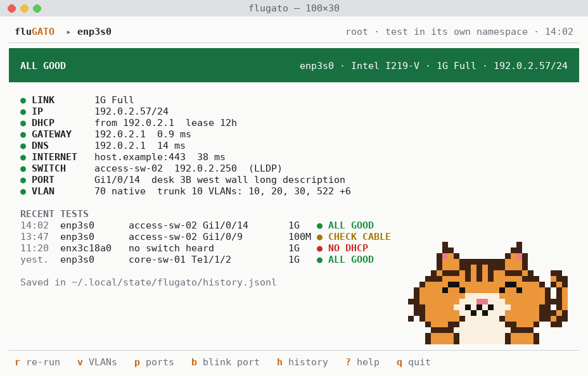Click the green status dot beside DNS
Viewport: 588px width, 376px height.
pyautogui.click(x=23, y=146)
